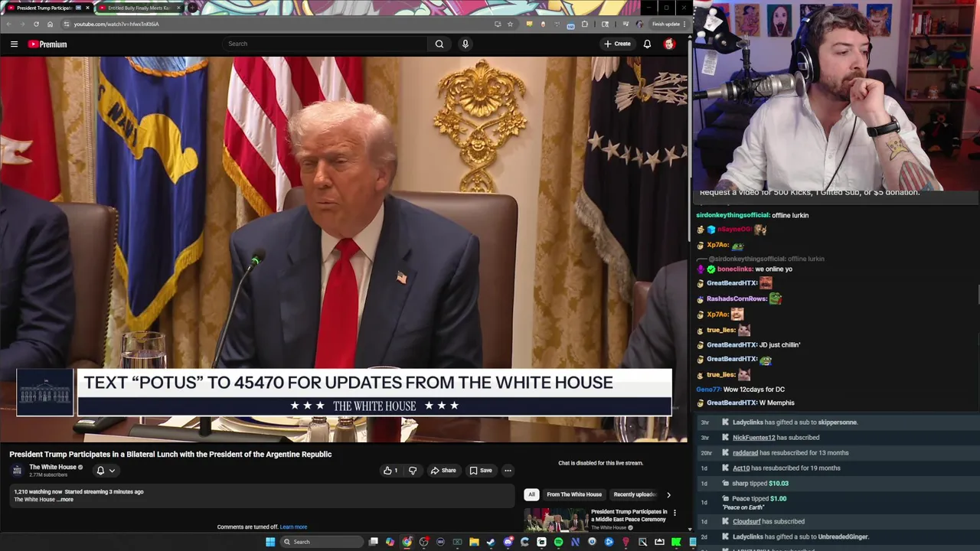Click the youtube.com address bar
The height and width of the screenshot is (551, 980).
pos(283,24)
